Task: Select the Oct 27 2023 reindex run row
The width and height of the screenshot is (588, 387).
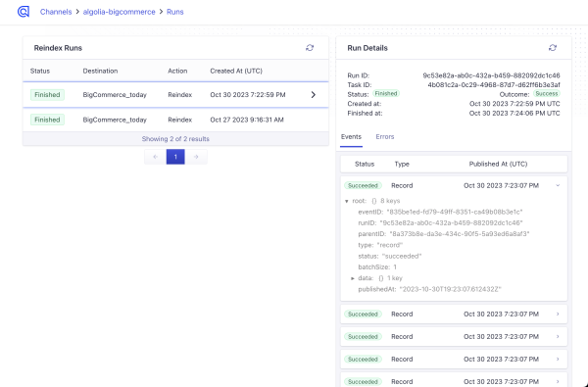Action: [175, 120]
